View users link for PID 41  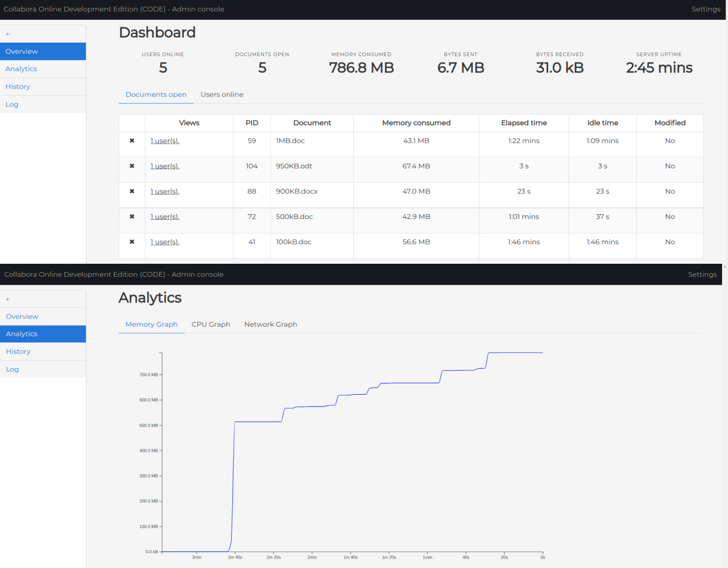coord(164,242)
